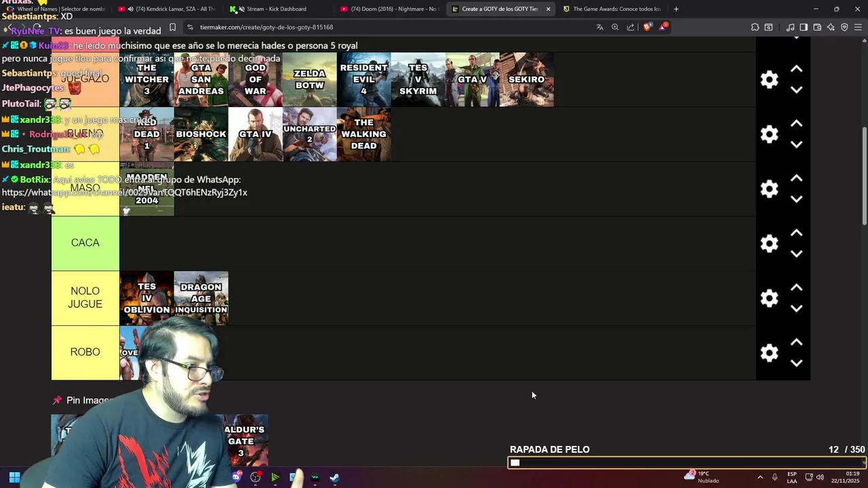868x488 pixels.
Task: Bookmark this page in the address bar
Action: (x=172, y=27)
